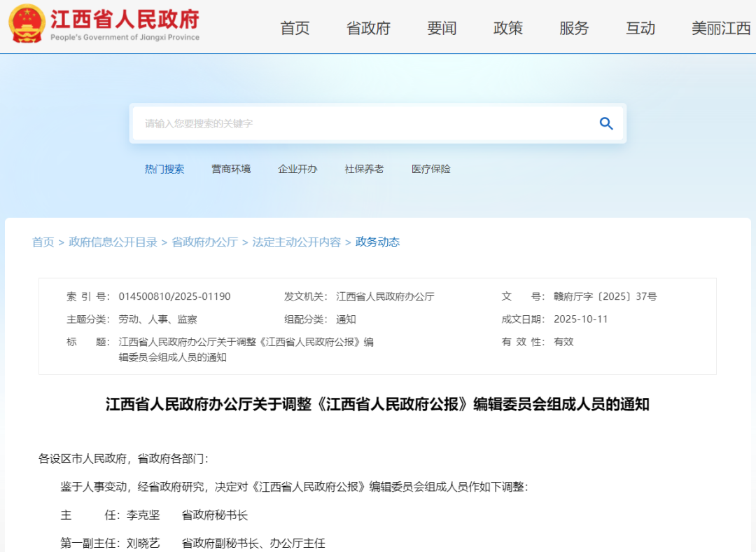Click the paragraph starting 鉴于人事变动

[x=294, y=486]
